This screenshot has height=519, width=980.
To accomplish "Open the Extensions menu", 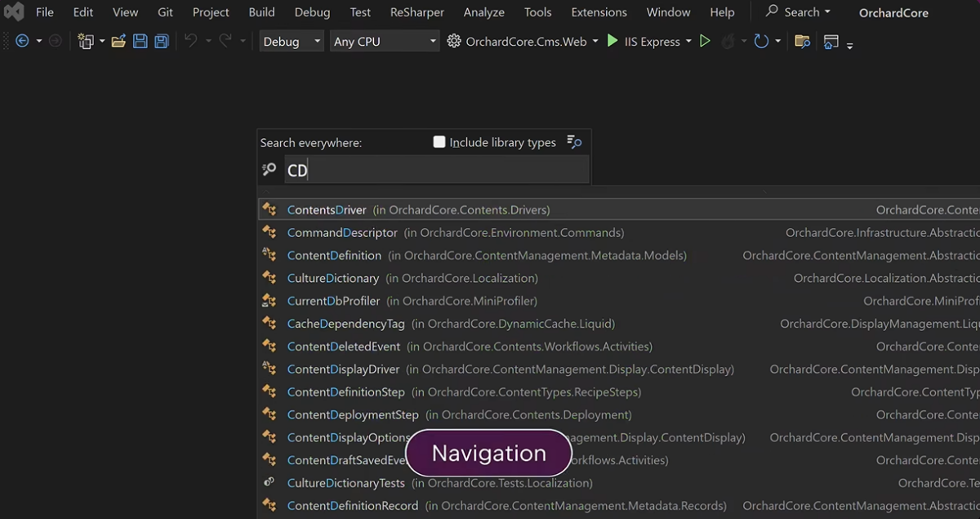I will pyautogui.click(x=599, y=12).
